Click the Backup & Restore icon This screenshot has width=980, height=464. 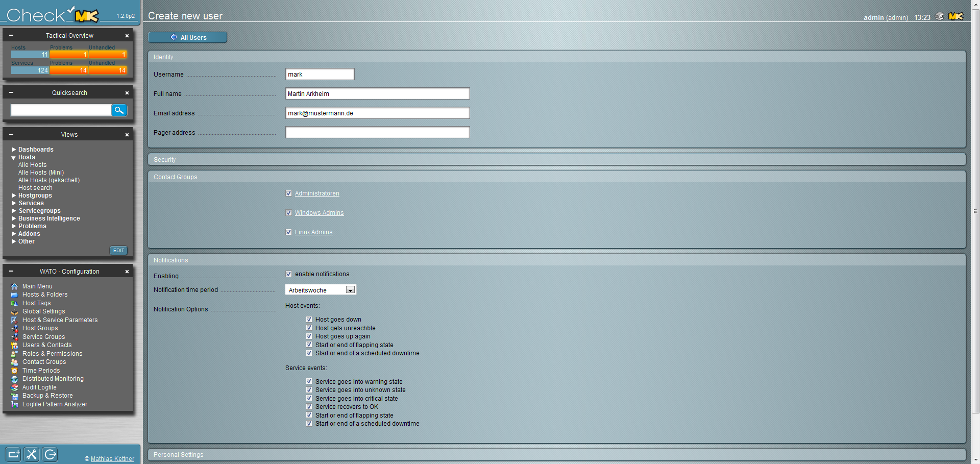(x=14, y=396)
